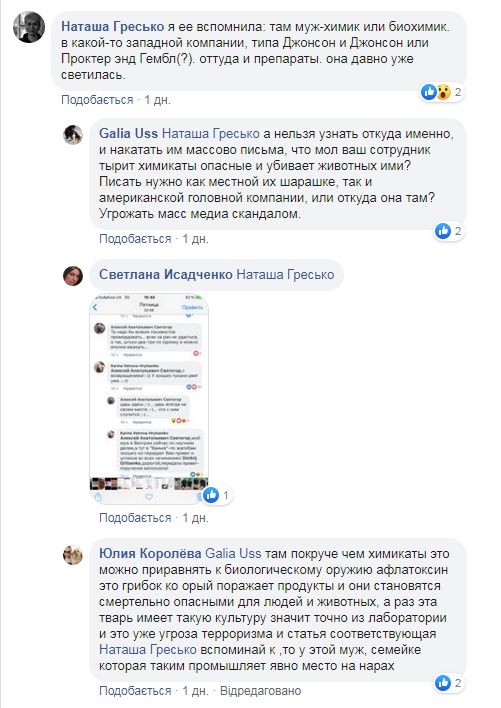Open Наташа Гресько's profile avatar at top
Viewport: 501px width, 708px height.
(29, 27)
